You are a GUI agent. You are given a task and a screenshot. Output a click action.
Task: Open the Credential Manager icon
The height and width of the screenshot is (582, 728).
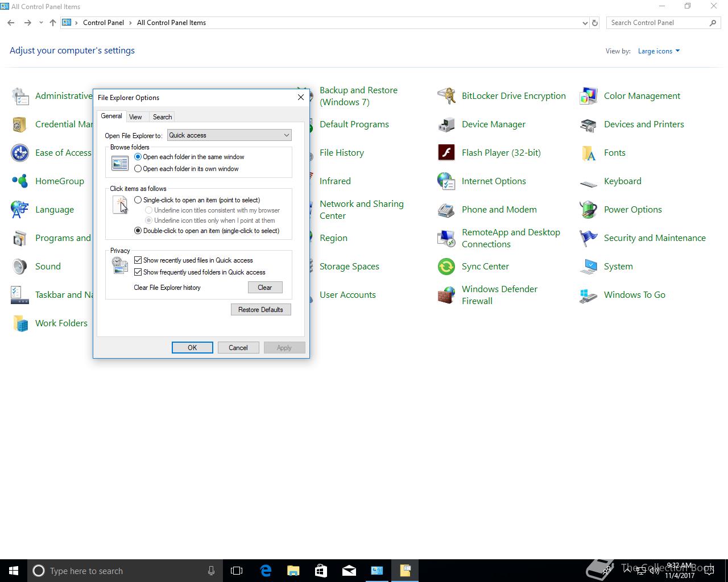(x=20, y=124)
